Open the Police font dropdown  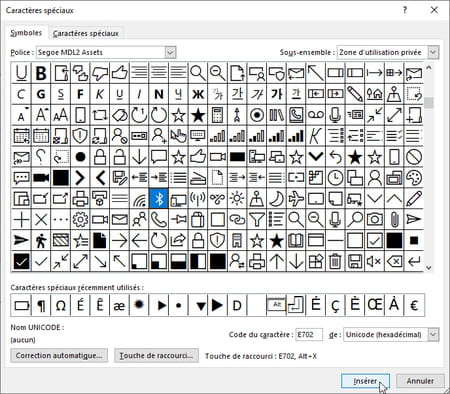coord(170,52)
